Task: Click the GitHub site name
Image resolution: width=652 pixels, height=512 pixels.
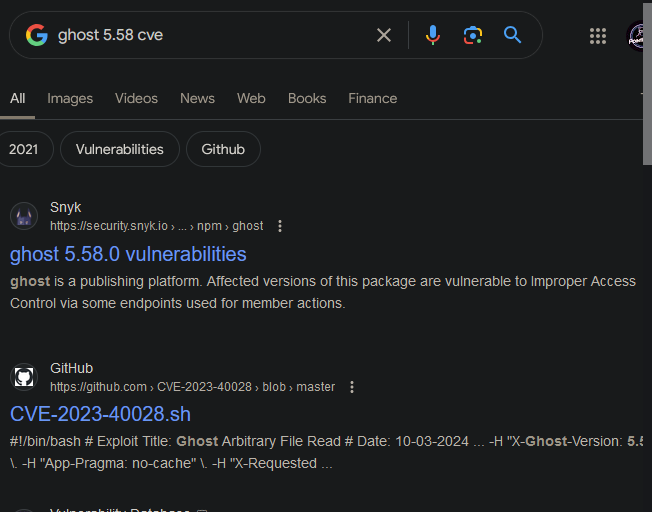Action: [x=72, y=368]
